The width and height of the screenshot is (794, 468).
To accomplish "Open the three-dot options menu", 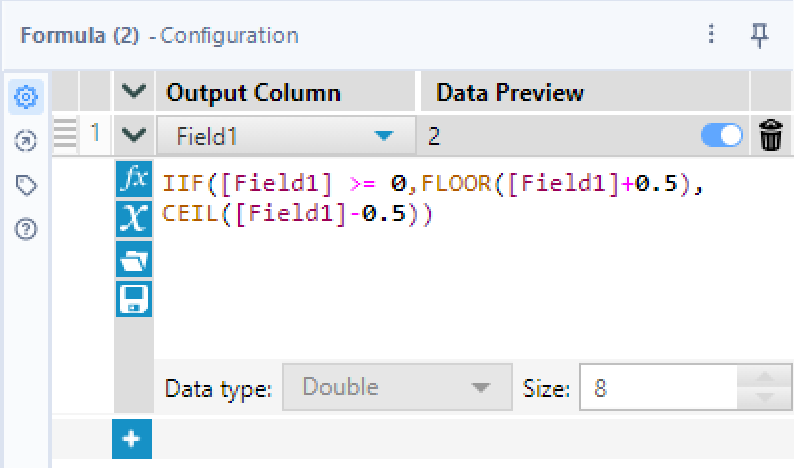I will pyautogui.click(x=711, y=35).
